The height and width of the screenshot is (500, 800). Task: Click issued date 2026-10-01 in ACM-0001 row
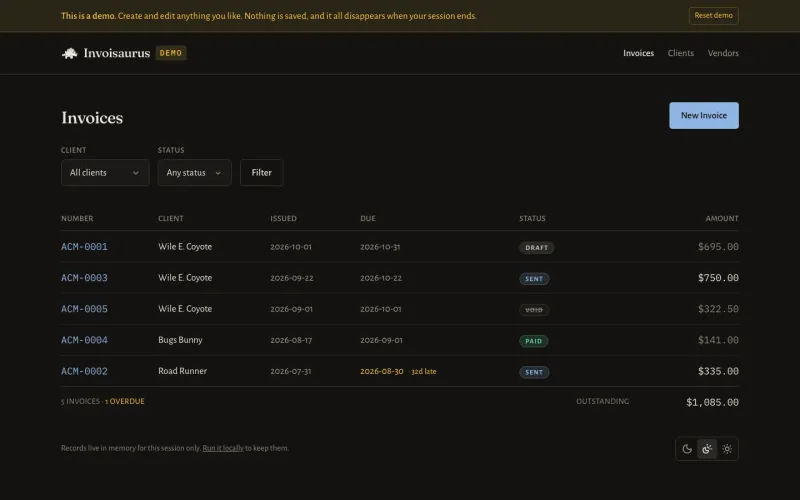point(291,247)
